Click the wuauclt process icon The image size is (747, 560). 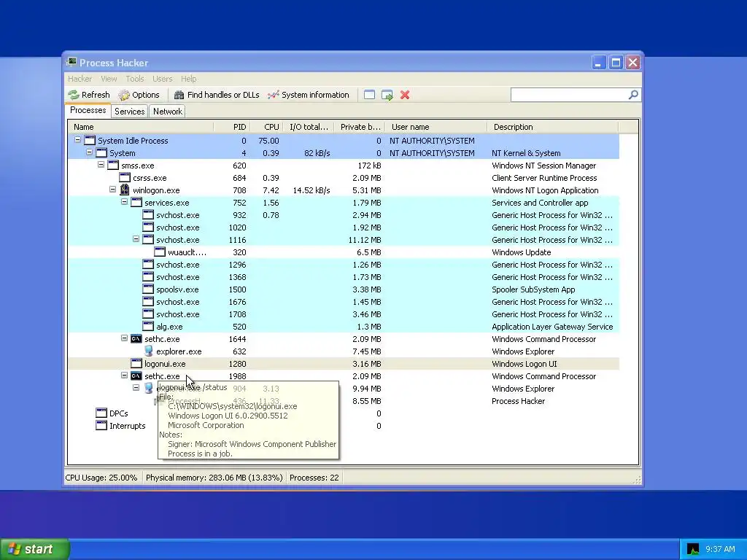[160, 252]
